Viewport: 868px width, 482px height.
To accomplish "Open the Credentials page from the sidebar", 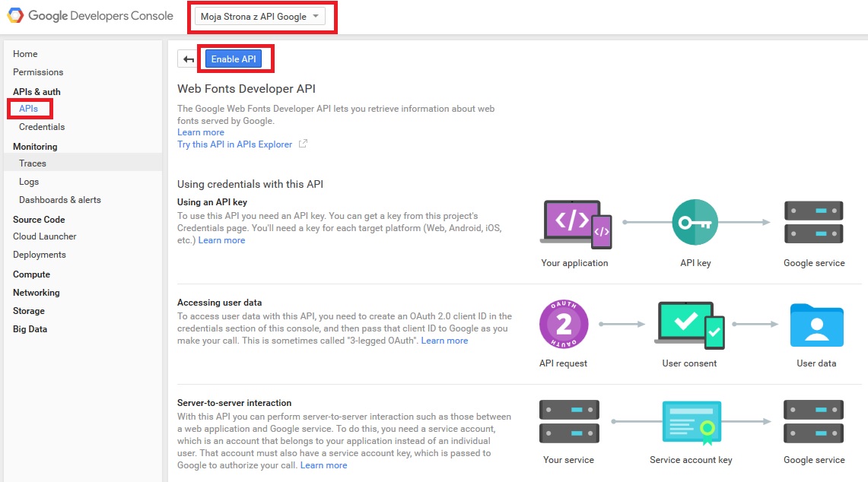I will coord(42,126).
